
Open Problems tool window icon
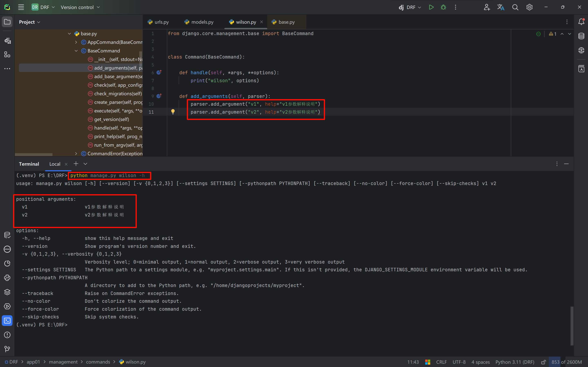pos(7,335)
